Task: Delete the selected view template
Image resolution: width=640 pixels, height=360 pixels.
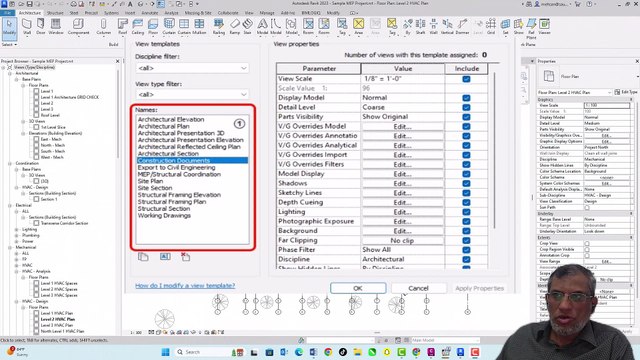Action: (x=186, y=257)
